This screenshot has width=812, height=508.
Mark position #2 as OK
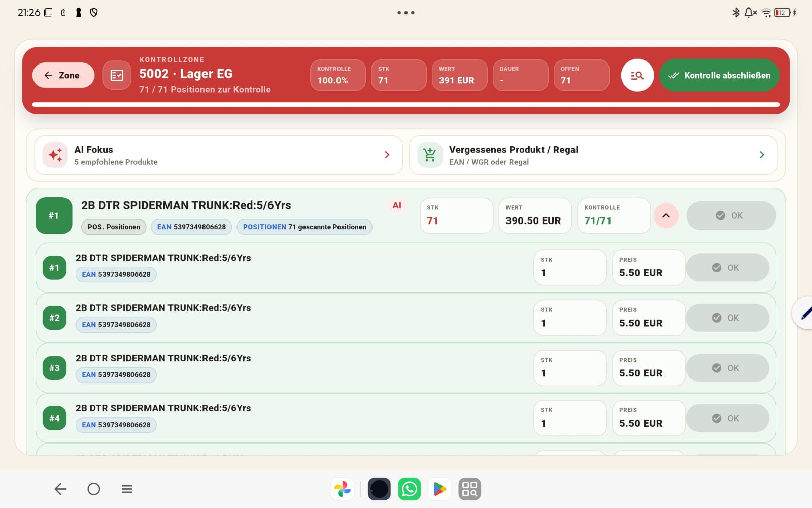click(727, 318)
